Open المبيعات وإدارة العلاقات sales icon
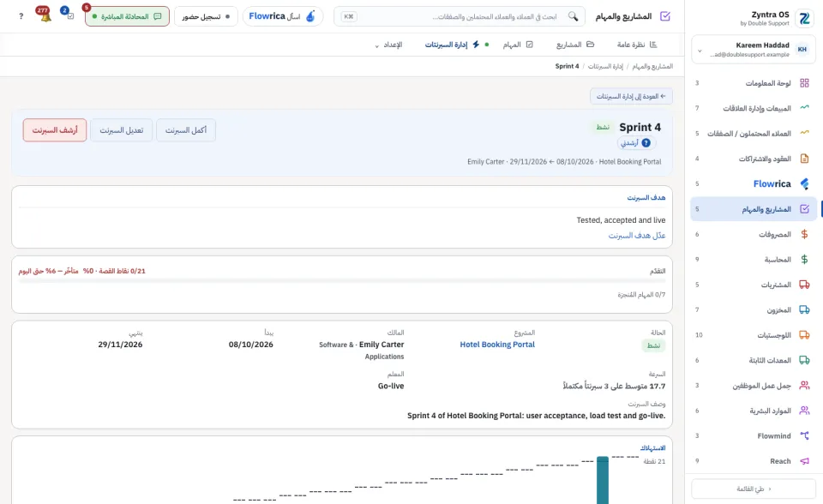The height and width of the screenshot is (504, 823). click(x=804, y=108)
